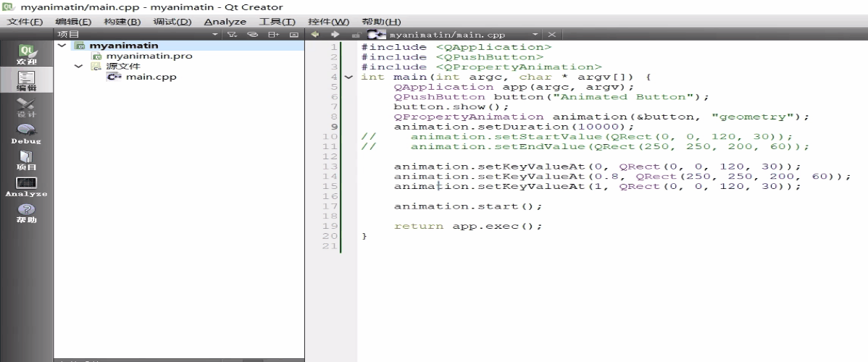Image resolution: width=868 pixels, height=362 pixels.
Task: Open the 编辑(E) menu
Action: click(73, 22)
